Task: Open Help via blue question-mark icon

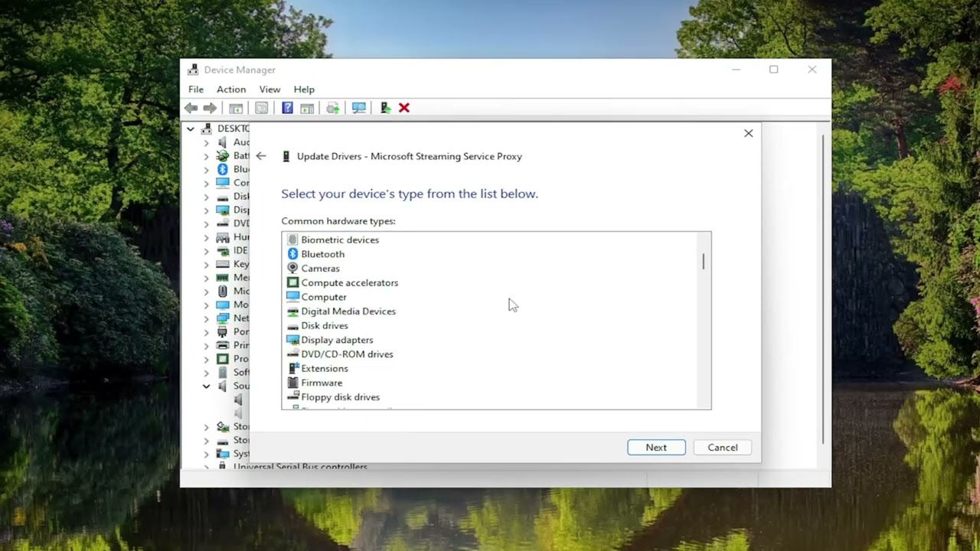Action: [287, 108]
